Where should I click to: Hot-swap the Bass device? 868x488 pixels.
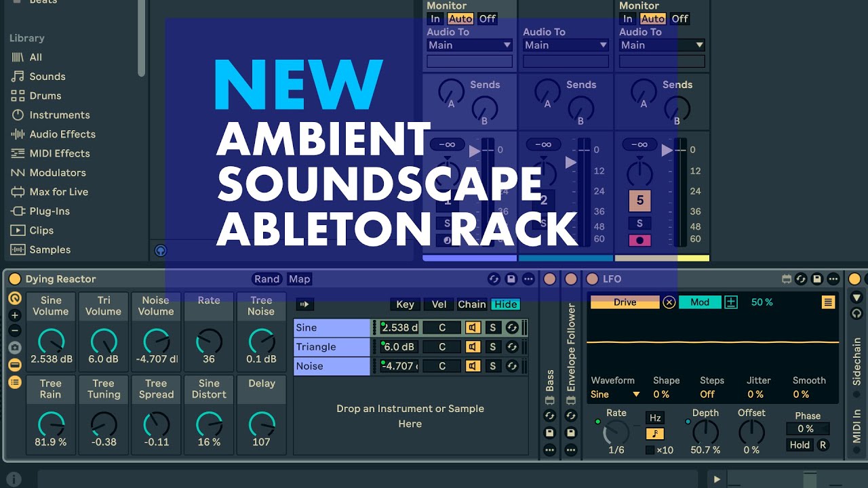coord(550,415)
